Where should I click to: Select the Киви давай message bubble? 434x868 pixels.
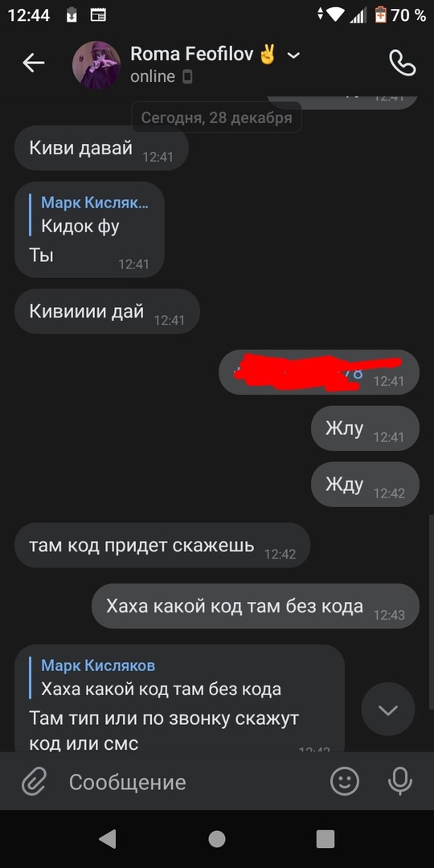click(x=101, y=148)
